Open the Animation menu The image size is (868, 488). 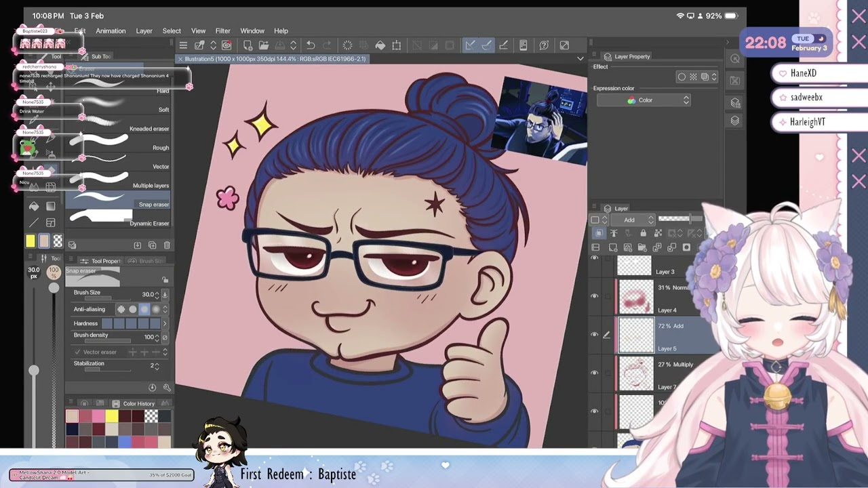coord(111,31)
